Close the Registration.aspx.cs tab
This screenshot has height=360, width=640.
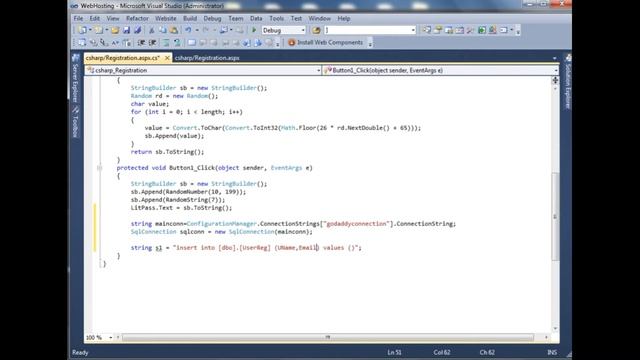point(167,58)
